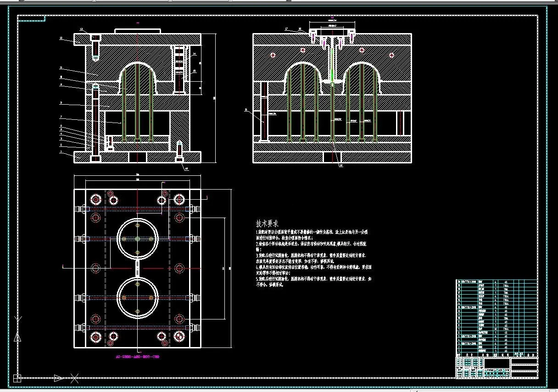The height and width of the screenshot is (392, 558).
Task: Click the UCS origin square marker
Action: (x=17, y=378)
